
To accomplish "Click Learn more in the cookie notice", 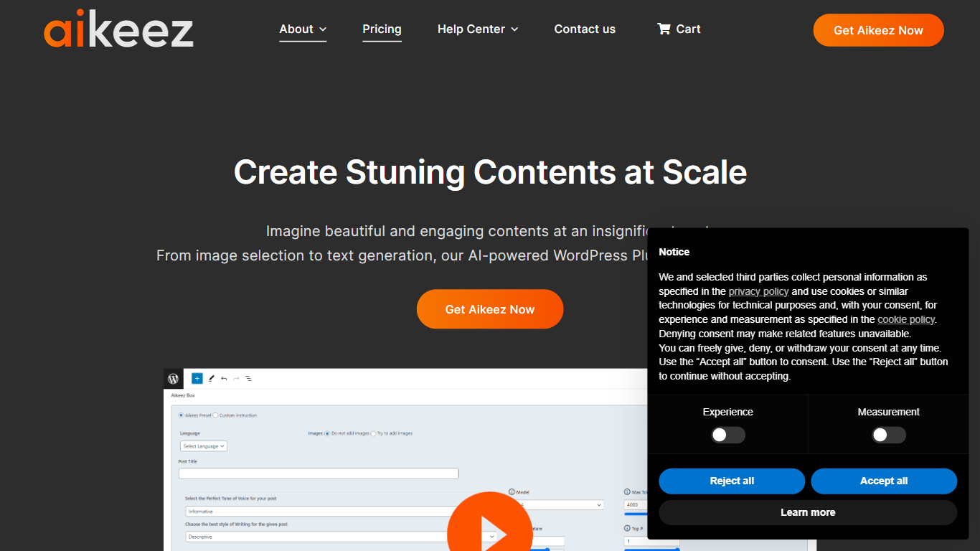I will tap(808, 512).
